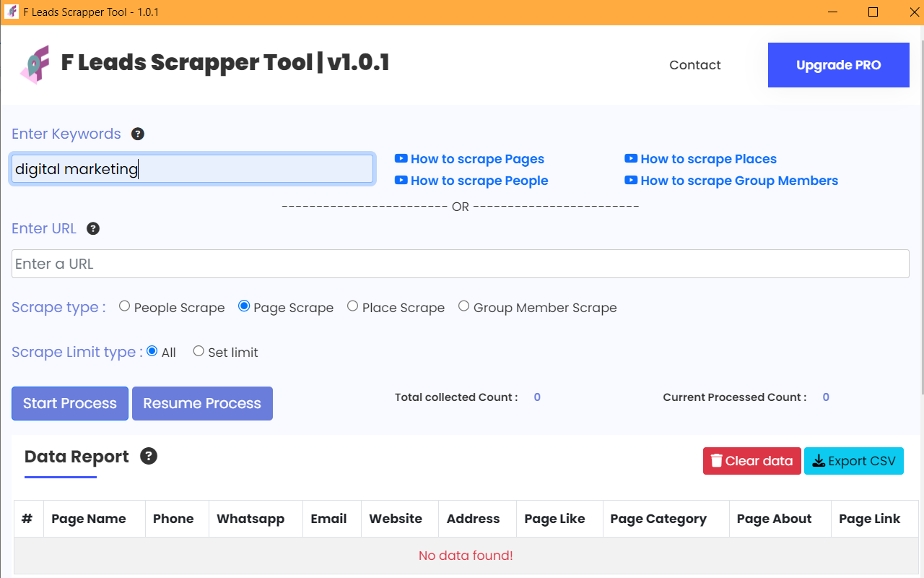
Task: Click the Upgrade PRO button
Action: (x=838, y=65)
